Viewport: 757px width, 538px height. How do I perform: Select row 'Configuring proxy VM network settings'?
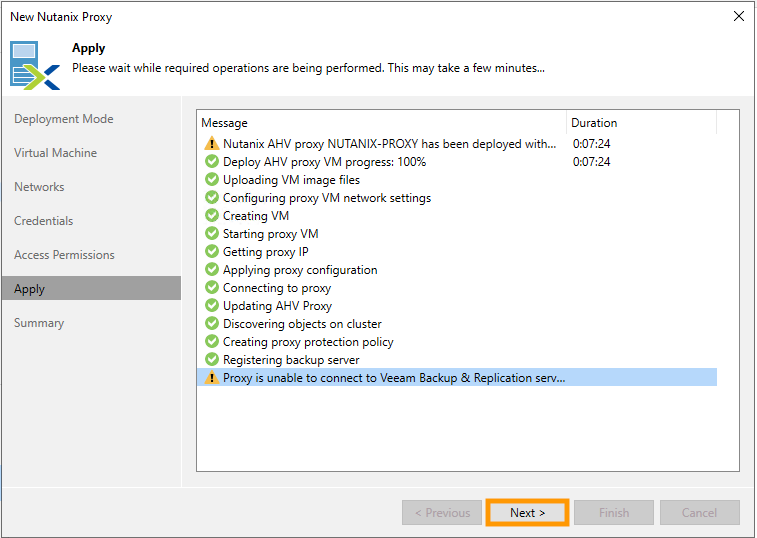[x=457, y=198]
